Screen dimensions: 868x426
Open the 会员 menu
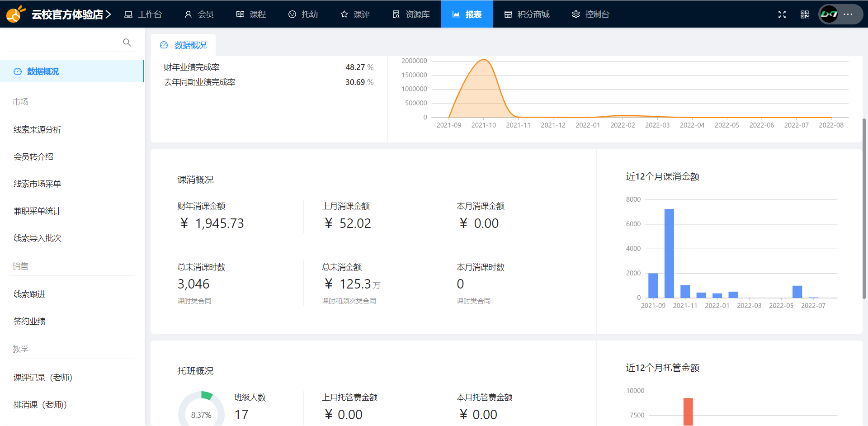coord(199,14)
